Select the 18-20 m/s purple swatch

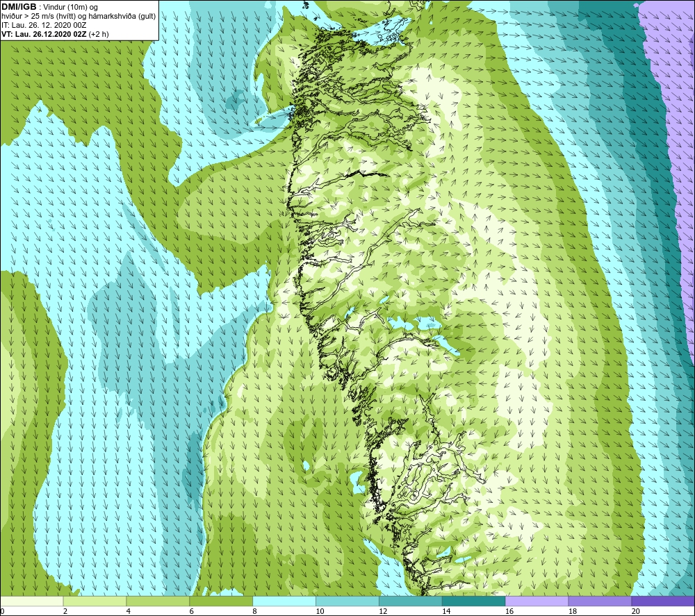pyautogui.click(x=600, y=601)
